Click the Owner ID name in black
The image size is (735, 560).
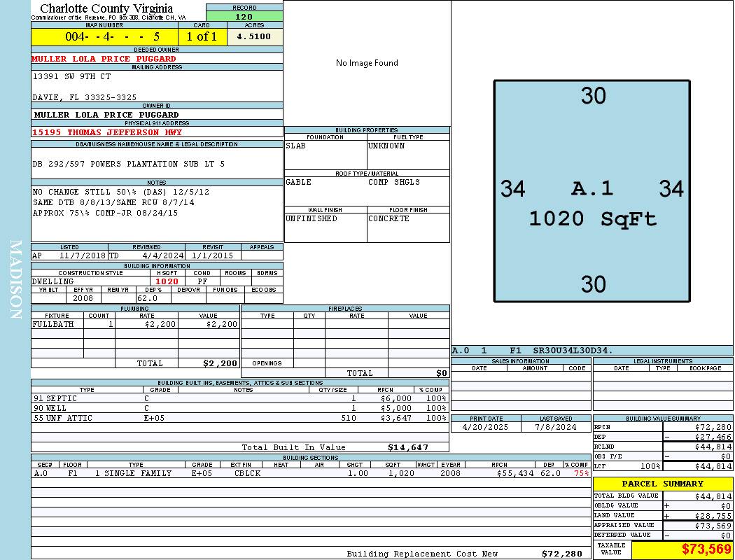click(x=106, y=115)
